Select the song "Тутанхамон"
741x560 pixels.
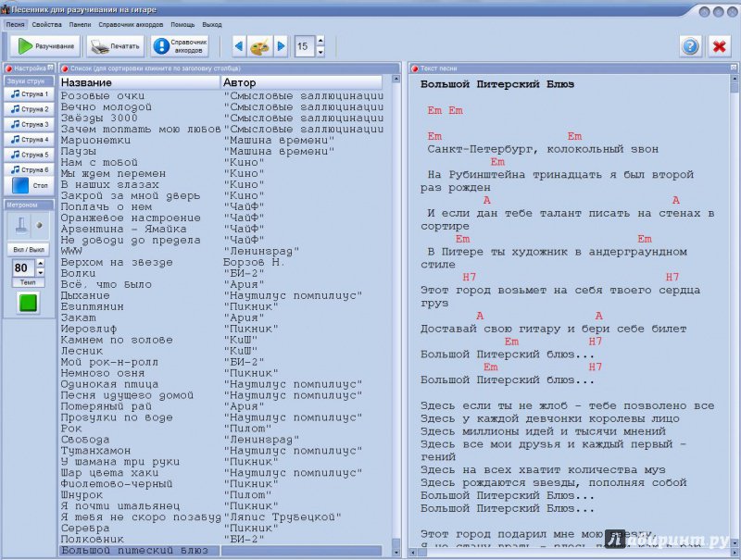[95, 451]
